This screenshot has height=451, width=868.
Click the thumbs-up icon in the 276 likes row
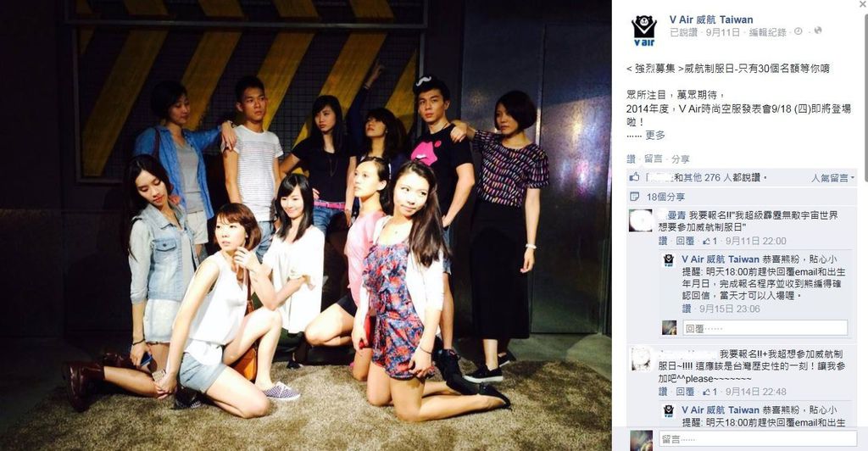(634, 177)
